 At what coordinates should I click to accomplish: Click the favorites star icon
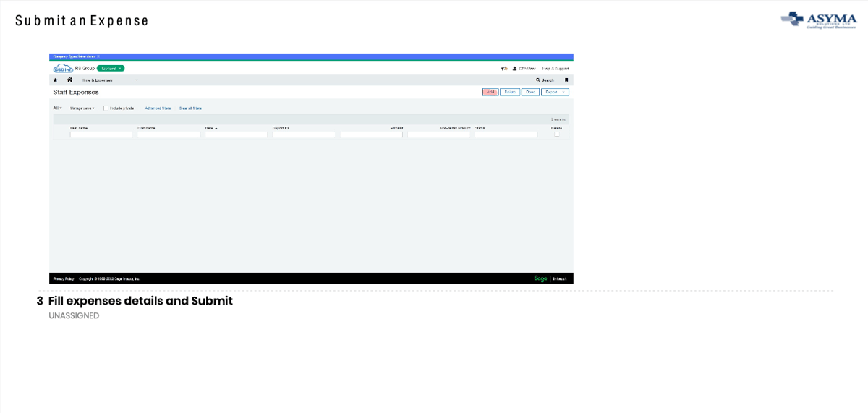click(56, 80)
